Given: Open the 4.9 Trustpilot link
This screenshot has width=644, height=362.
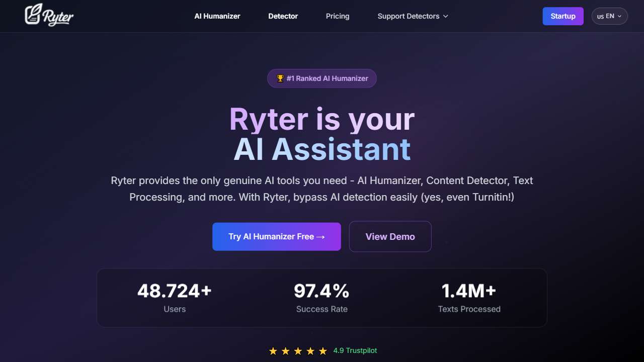Looking at the screenshot, I should (355, 350).
